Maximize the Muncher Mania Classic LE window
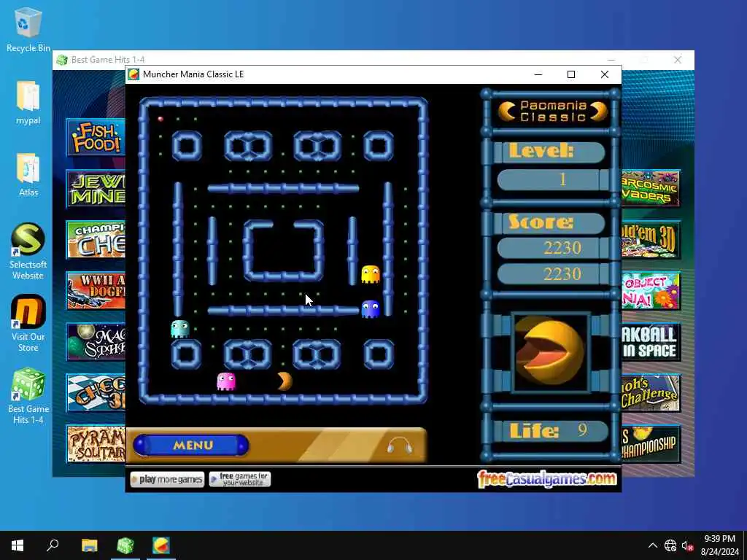 (571, 74)
